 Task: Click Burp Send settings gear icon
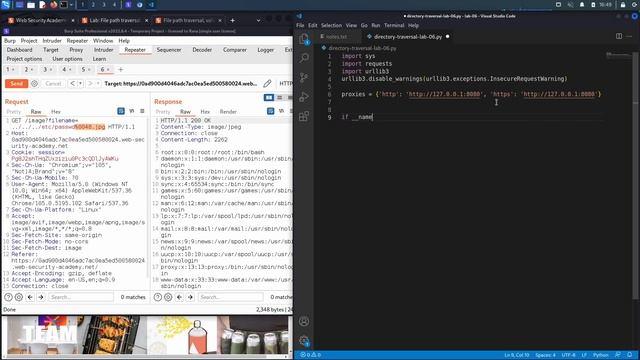tap(34, 84)
